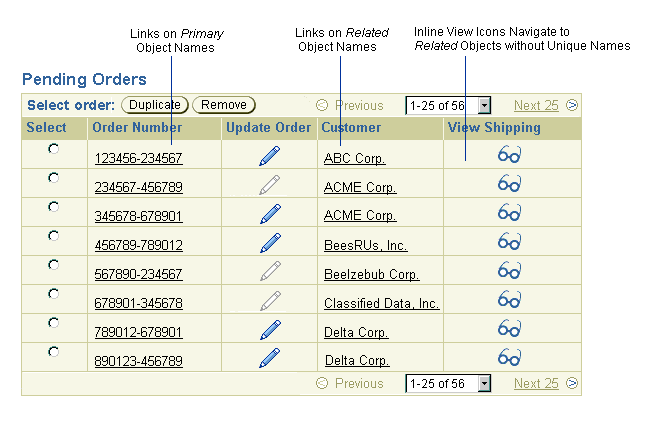View shipping glasses icon for ABC Corp.
Viewport: 665px width, 435px height.
tap(509, 154)
